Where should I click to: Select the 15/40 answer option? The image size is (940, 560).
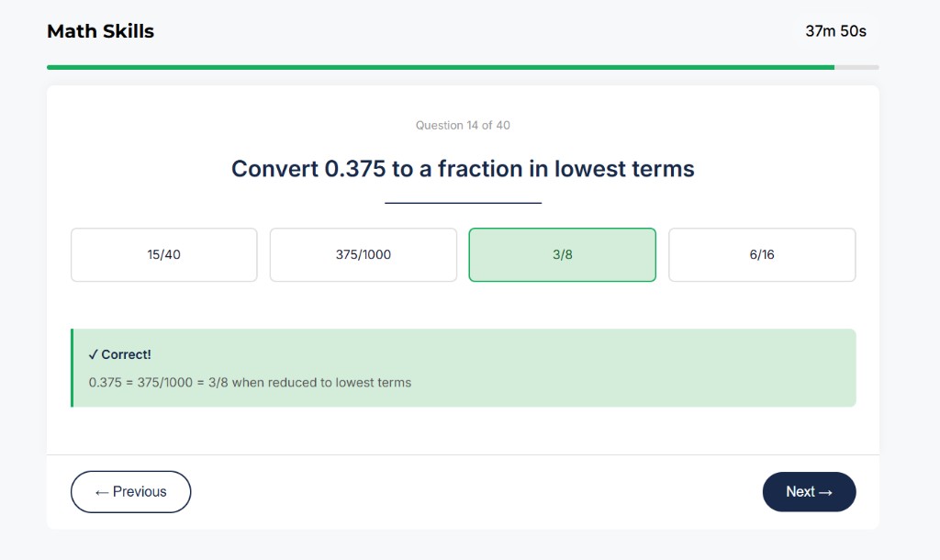tap(163, 254)
